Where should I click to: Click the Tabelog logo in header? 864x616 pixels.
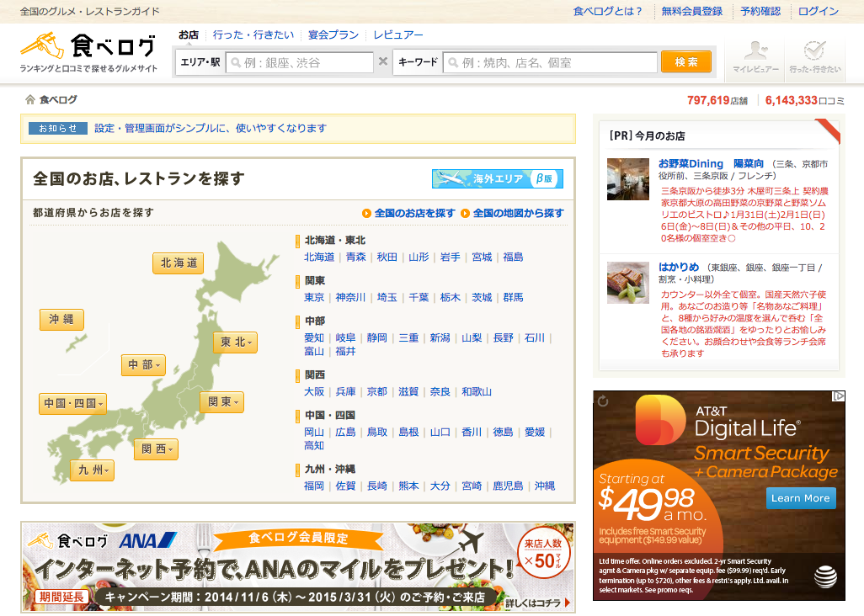tap(88, 52)
